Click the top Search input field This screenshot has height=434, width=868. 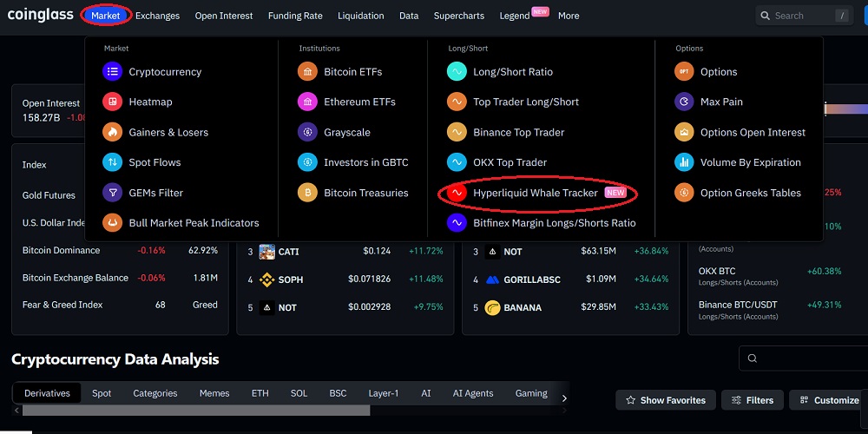point(799,16)
